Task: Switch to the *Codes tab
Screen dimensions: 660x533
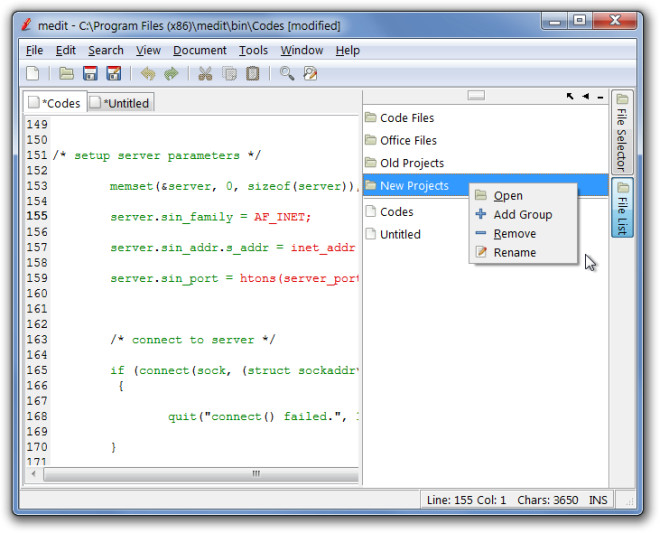Action: pos(55,103)
